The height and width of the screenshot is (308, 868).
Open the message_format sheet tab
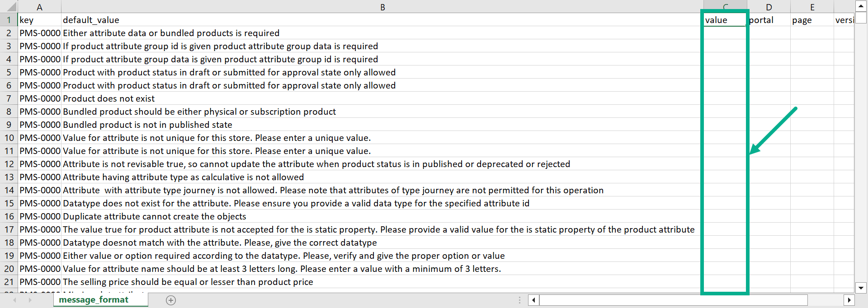[94, 300]
